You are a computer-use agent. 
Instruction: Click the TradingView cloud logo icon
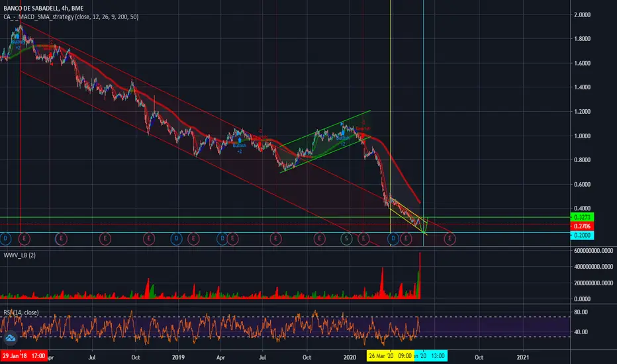[10, 338]
